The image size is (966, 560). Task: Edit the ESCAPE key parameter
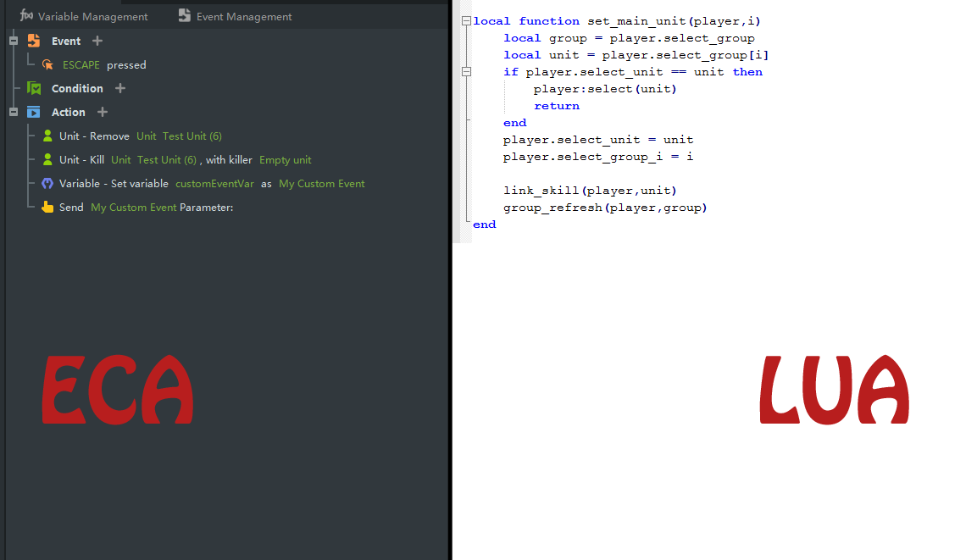(80, 65)
